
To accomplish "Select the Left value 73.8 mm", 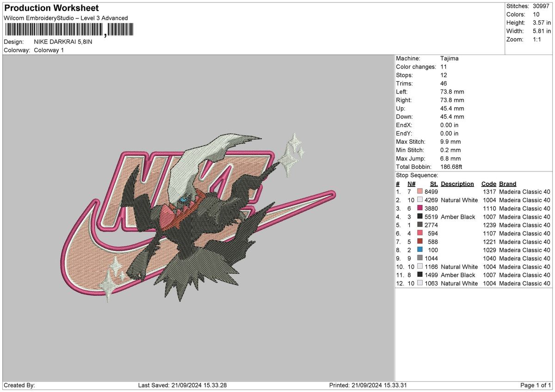I will 452,92.
